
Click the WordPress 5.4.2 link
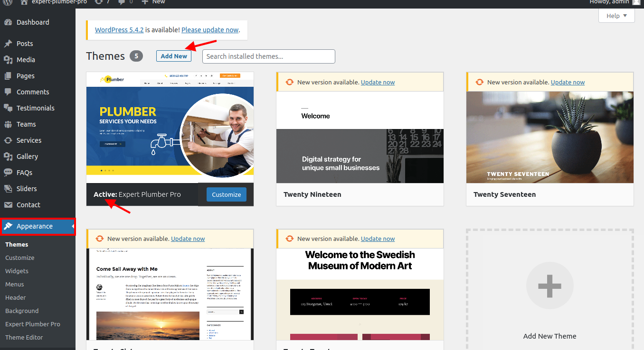119,29
